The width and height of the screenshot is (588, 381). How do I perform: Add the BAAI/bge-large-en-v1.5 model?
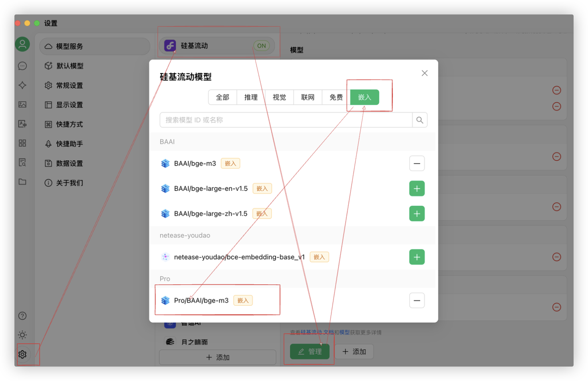click(x=417, y=188)
